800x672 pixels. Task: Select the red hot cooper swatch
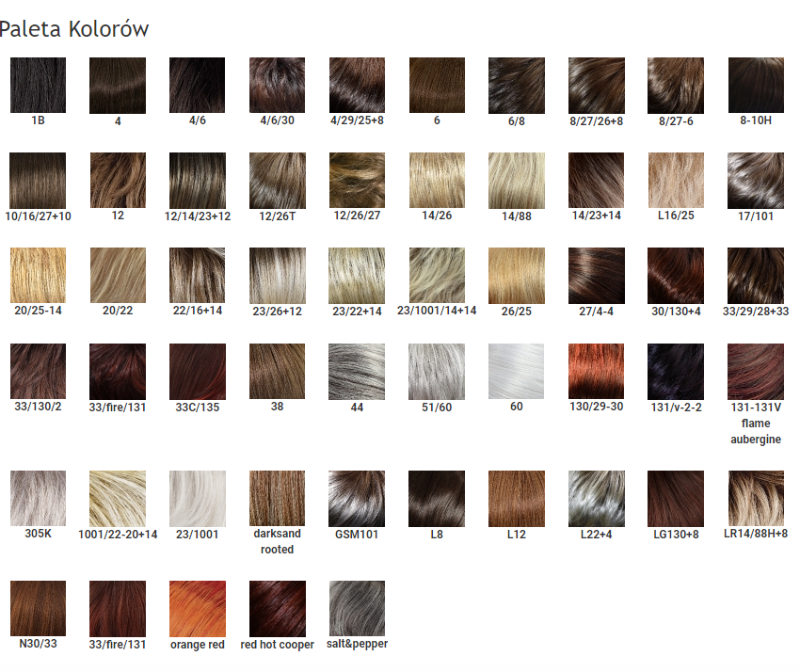click(277, 609)
